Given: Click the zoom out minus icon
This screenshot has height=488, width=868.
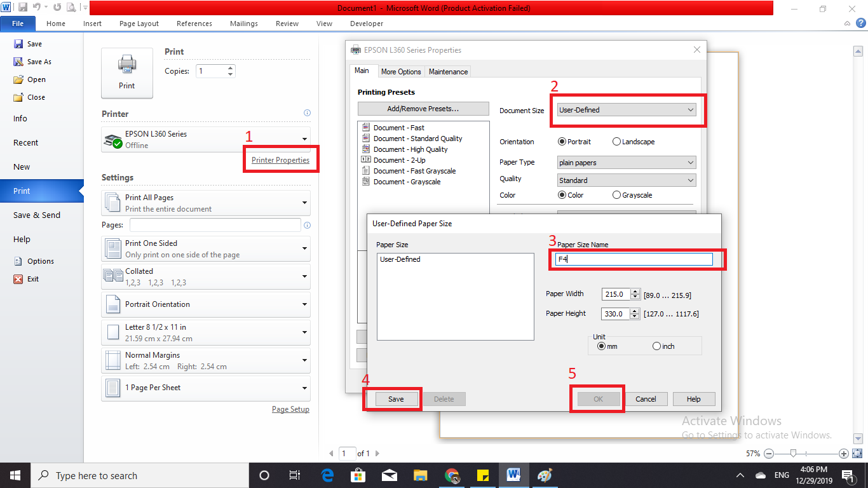Looking at the screenshot, I should (769, 454).
